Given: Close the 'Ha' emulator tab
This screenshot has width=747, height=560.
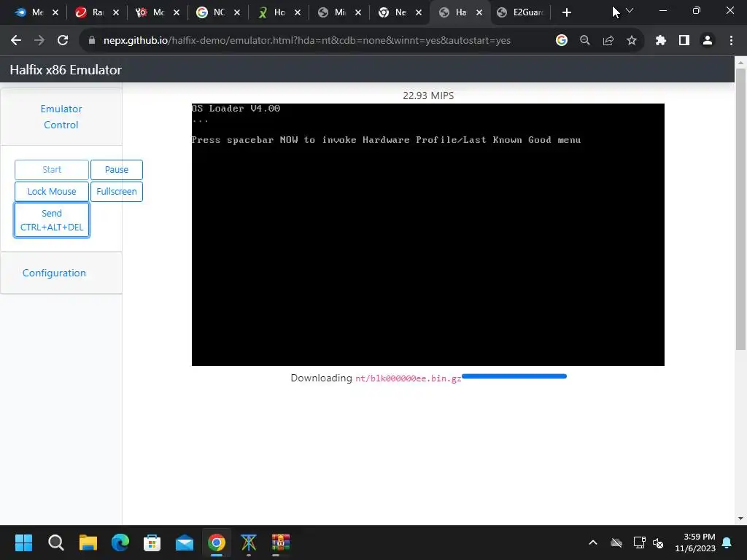Looking at the screenshot, I should tap(479, 12).
